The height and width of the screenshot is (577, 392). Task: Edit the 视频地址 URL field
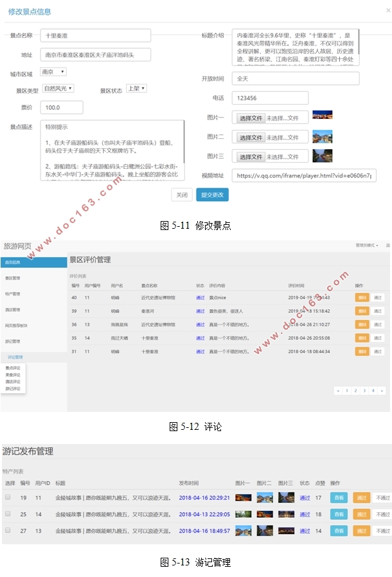click(x=304, y=175)
